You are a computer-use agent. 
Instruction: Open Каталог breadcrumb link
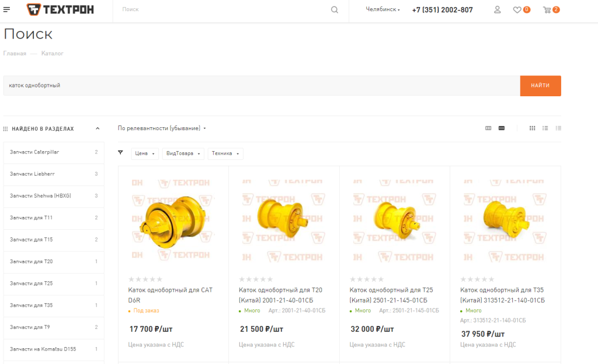coord(52,54)
